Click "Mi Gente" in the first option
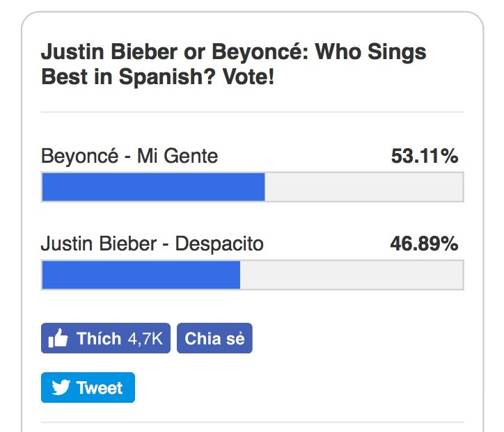 [178, 157]
